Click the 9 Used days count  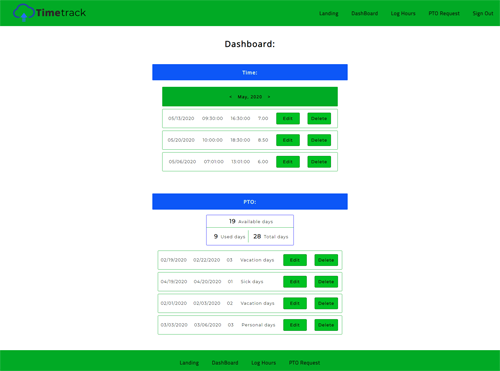(229, 237)
